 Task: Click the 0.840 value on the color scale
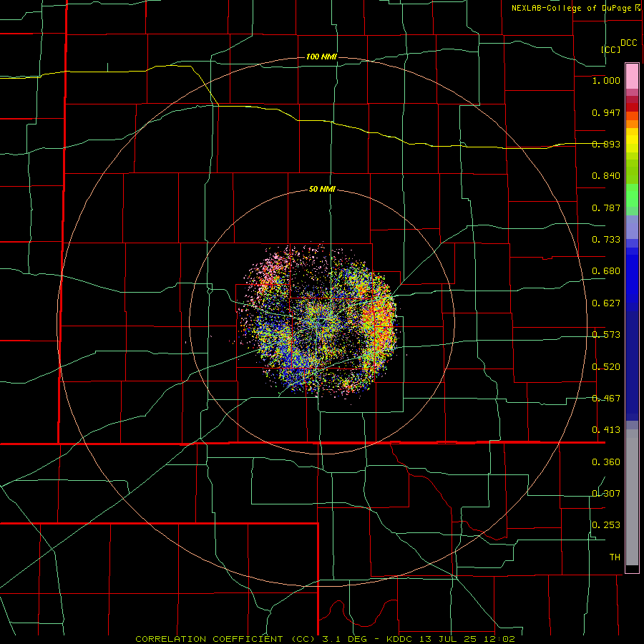click(x=606, y=176)
